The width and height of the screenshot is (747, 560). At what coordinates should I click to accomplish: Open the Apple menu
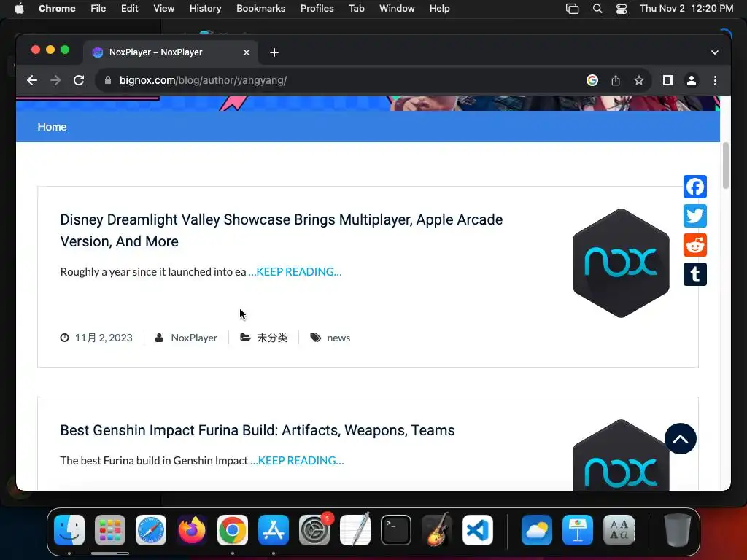[x=19, y=9]
